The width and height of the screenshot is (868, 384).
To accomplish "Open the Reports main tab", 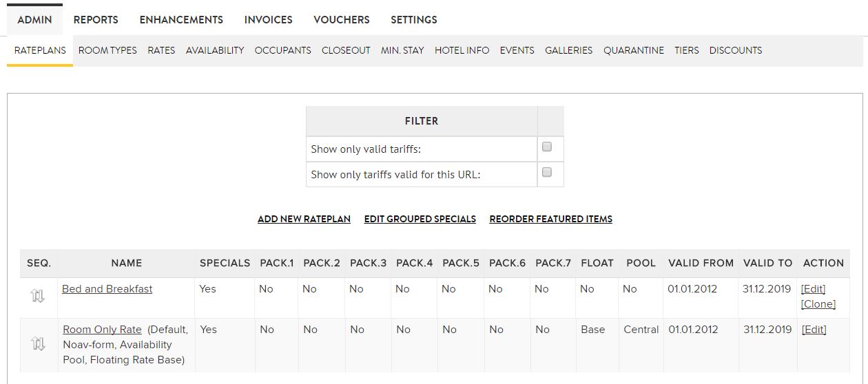I will click(x=96, y=20).
